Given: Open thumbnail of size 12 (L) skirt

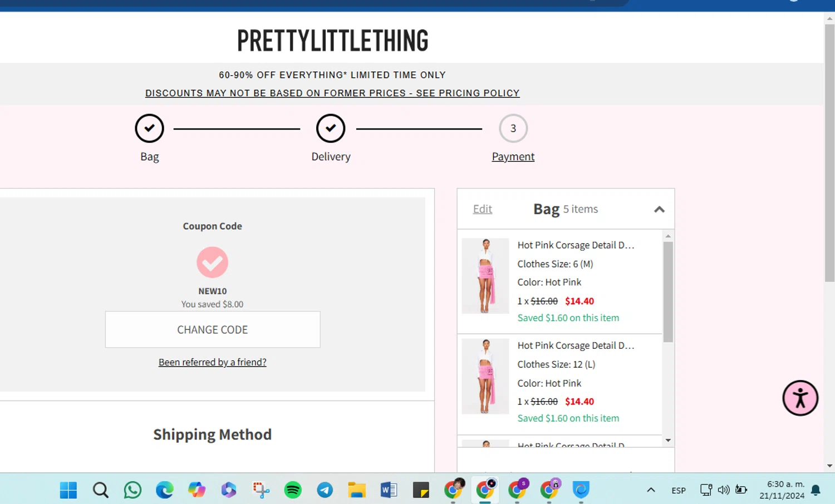Looking at the screenshot, I should coord(485,377).
